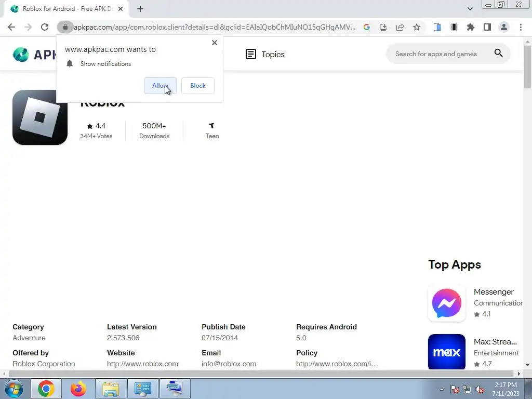Click the browser forward arrow
Screen dimensions: 532x399
tap(28, 27)
